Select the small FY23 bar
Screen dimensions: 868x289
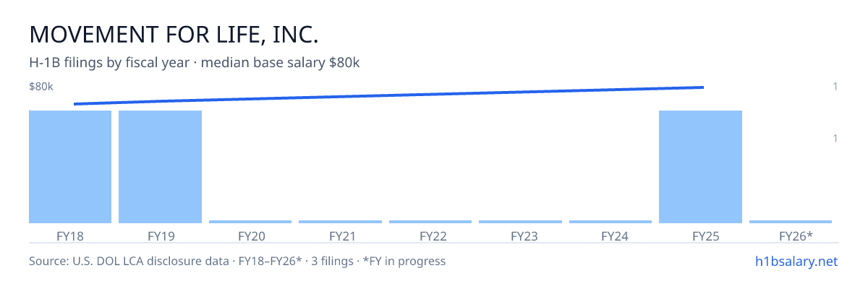pos(520,222)
